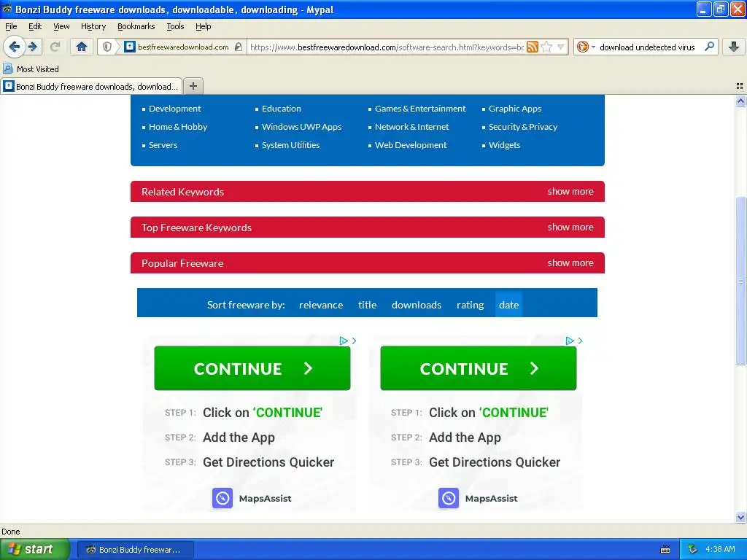747x560 pixels.
Task: Click the search box with 'download undetected virus'
Action: 647,47
